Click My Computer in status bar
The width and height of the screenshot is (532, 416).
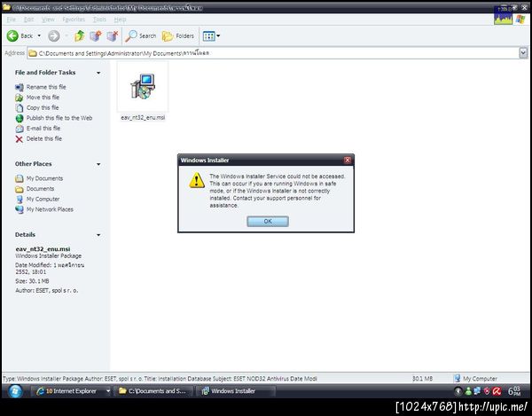point(475,379)
